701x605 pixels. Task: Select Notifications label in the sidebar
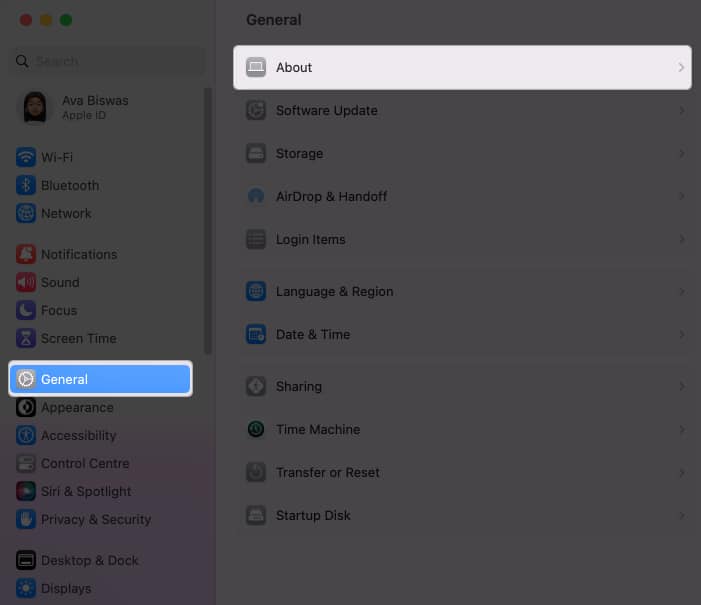point(79,254)
